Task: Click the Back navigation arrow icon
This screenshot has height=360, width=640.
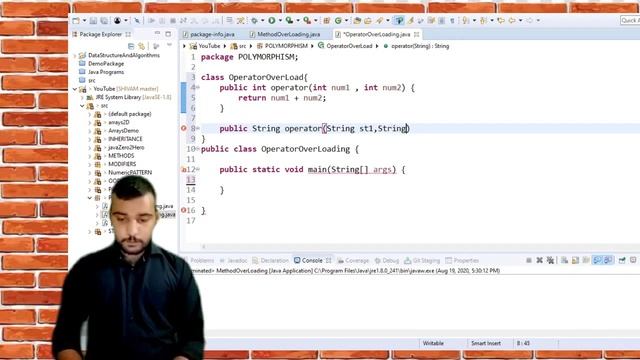Action: tap(512, 20)
